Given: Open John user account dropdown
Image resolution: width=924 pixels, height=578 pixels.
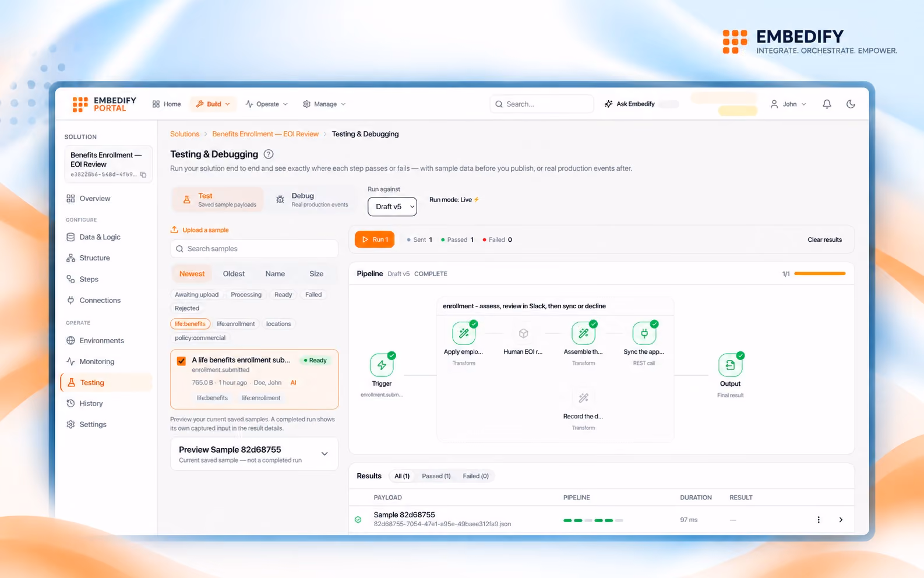Looking at the screenshot, I should (x=789, y=104).
